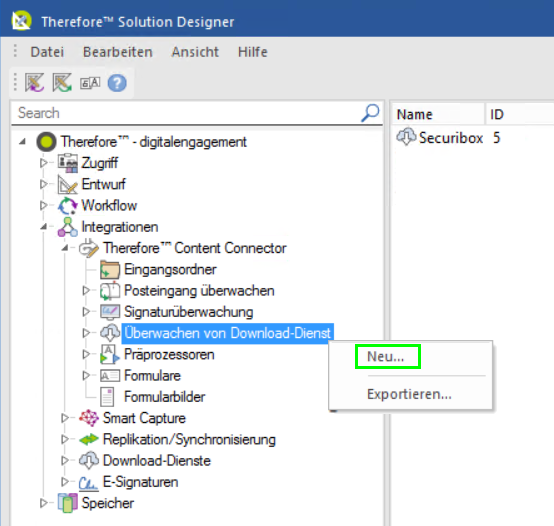Open the Bearbeiten menu

pos(118,52)
